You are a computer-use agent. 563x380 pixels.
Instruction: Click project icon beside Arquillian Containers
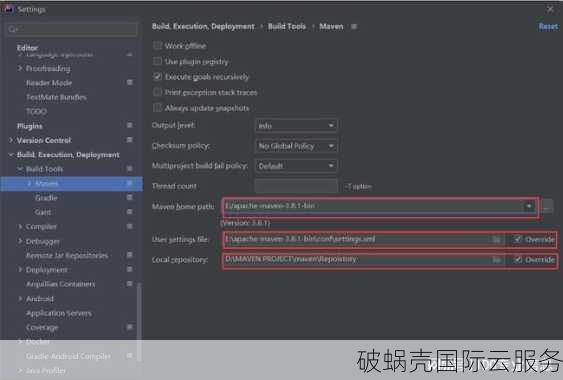[x=130, y=284]
